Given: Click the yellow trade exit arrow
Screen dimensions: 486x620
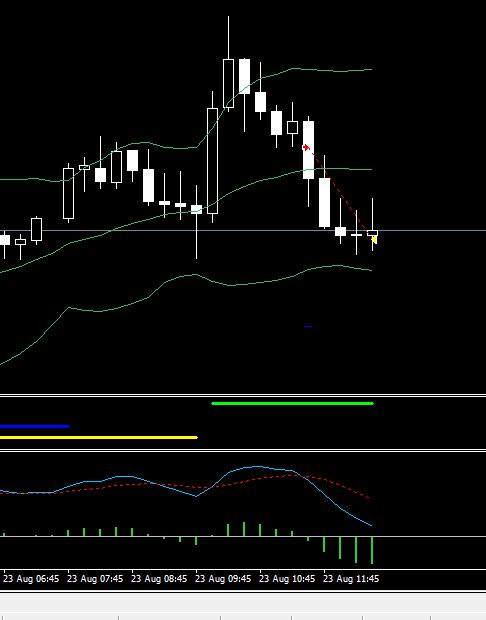Looking at the screenshot, I should (374, 240).
